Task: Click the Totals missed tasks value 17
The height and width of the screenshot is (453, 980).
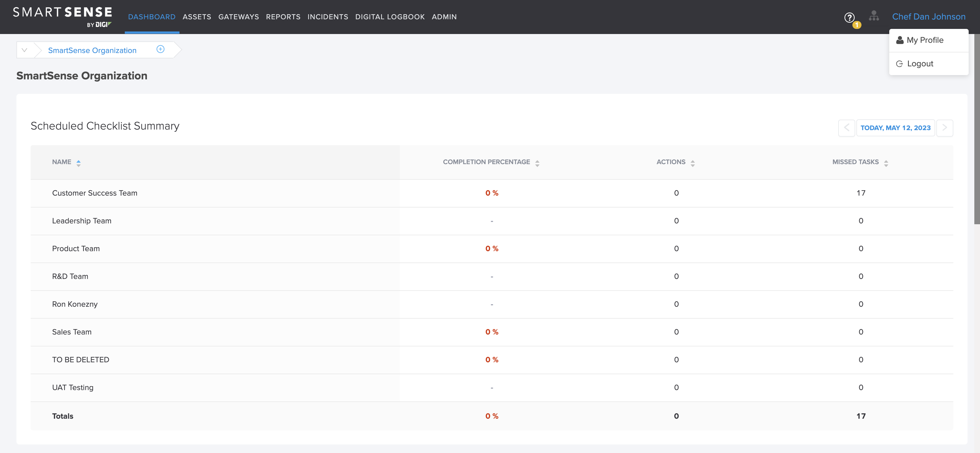Action: pyautogui.click(x=861, y=416)
